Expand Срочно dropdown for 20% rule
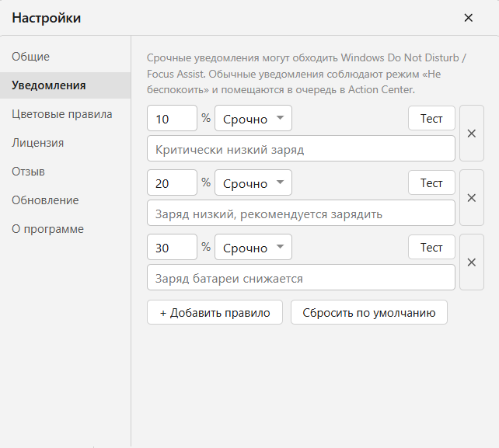This screenshot has height=448, width=499. 253,182
